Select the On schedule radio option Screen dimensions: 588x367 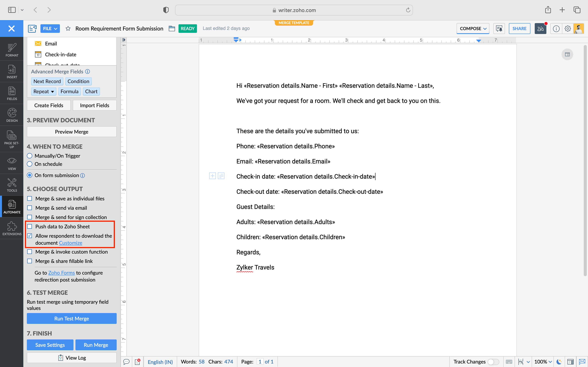(x=30, y=164)
